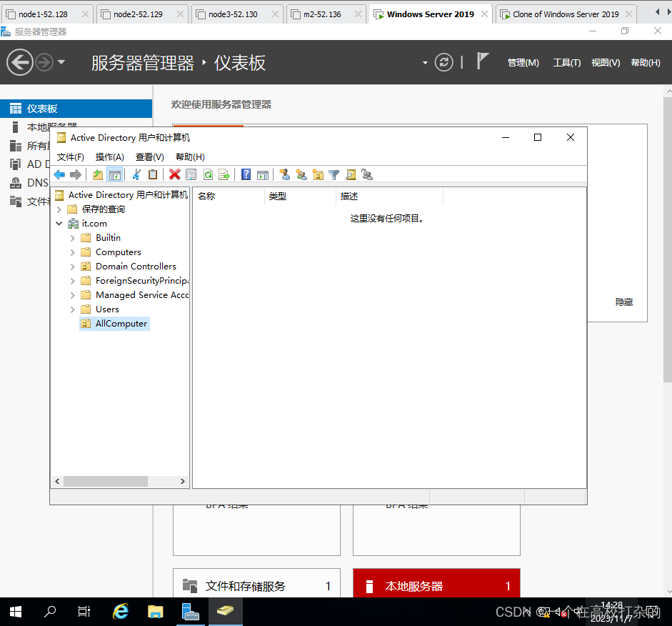Viewport: 672px width, 626px height.
Task: Expand the Builtin container
Action: 72,238
